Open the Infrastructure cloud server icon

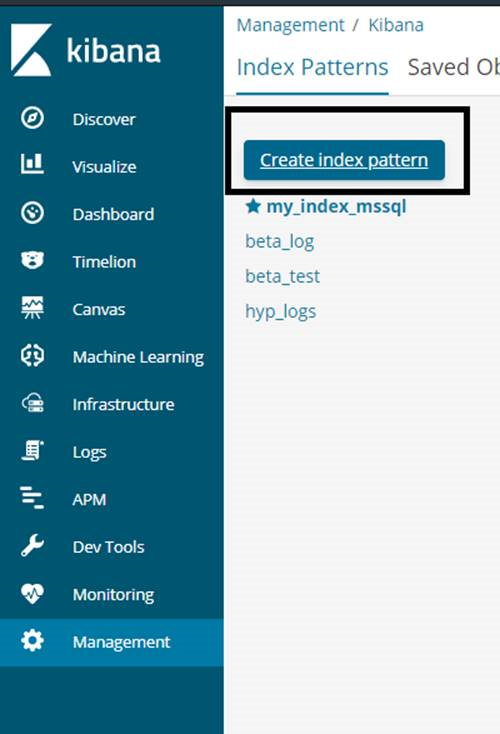point(33,403)
